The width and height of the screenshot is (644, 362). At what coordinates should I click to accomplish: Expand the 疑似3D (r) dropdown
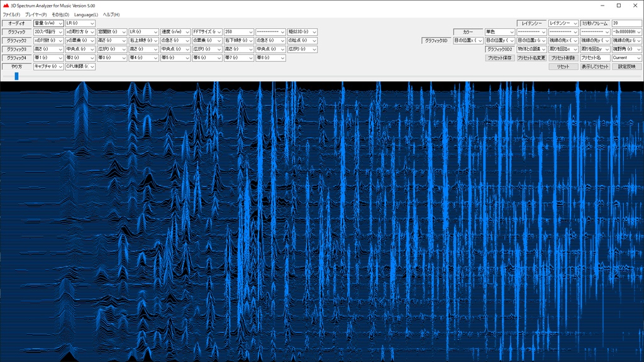pos(303,32)
